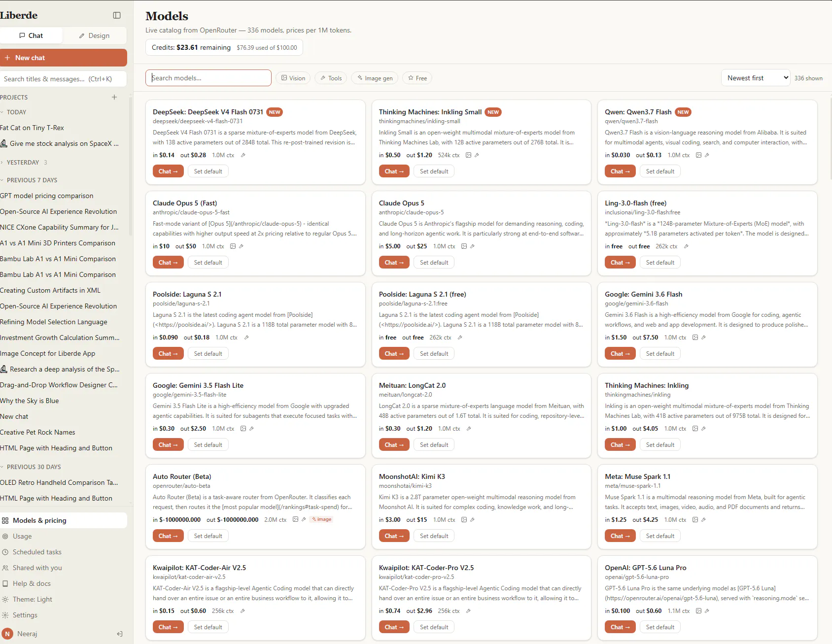Chat with Claude Opus 5 (Fast)
Screen dimensions: 832x644
tap(168, 262)
